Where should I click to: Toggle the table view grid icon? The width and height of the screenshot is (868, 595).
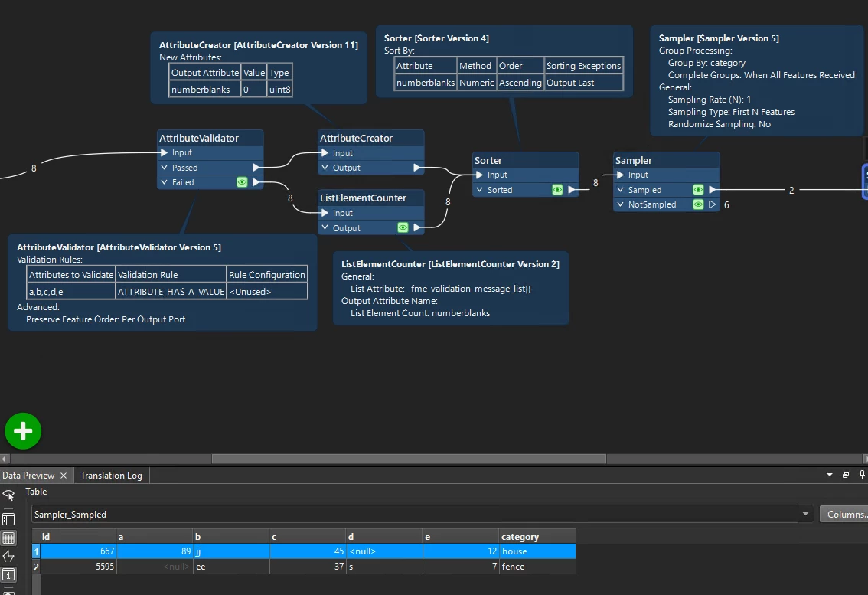tap(8, 538)
